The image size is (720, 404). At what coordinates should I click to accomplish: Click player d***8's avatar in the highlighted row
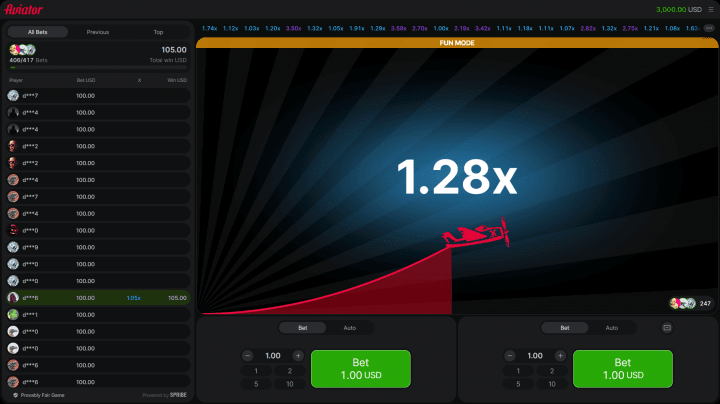point(13,298)
